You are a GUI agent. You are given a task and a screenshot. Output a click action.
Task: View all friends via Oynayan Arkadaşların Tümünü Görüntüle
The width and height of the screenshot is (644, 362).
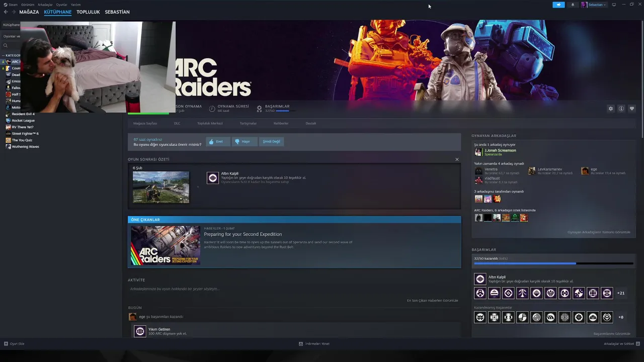(599, 232)
